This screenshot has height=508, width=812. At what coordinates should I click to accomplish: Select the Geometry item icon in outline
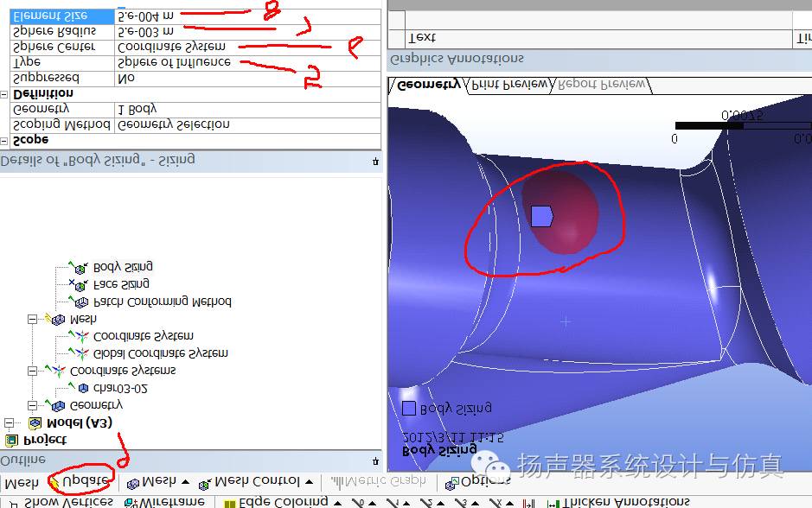click(x=58, y=405)
